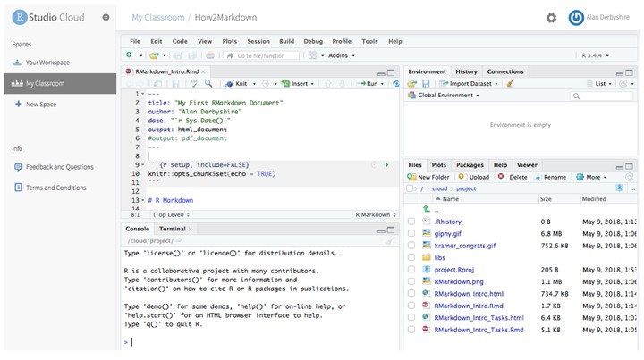This screenshot has width=644, height=360.
Task: Collapse the setup code chunk at line 9
Action: [x=142, y=165]
